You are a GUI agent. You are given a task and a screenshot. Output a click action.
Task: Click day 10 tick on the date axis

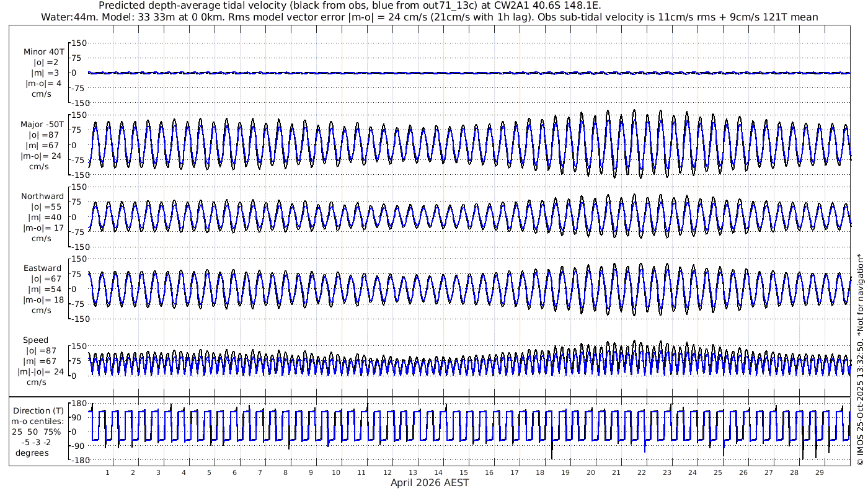click(335, 472)
